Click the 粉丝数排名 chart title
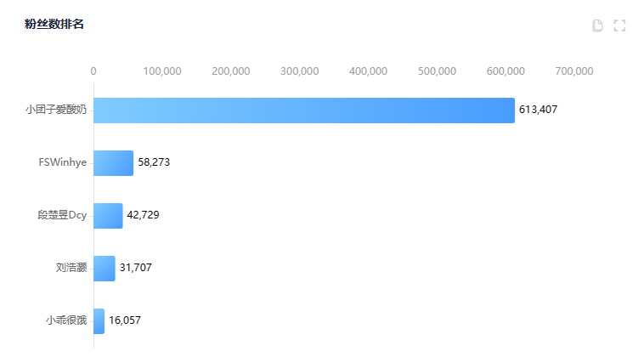The width and height of the screenshot is (644, 357). 54,24
